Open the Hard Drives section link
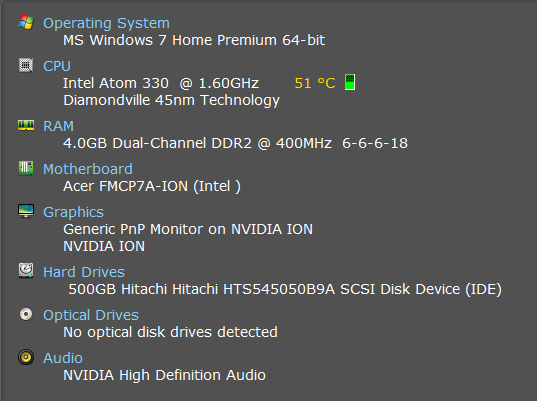The width and height of the screenshot is (537, 401). 84,272
